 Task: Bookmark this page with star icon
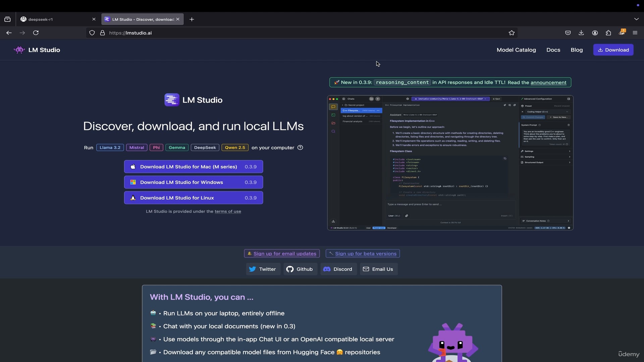pos(512,33)
